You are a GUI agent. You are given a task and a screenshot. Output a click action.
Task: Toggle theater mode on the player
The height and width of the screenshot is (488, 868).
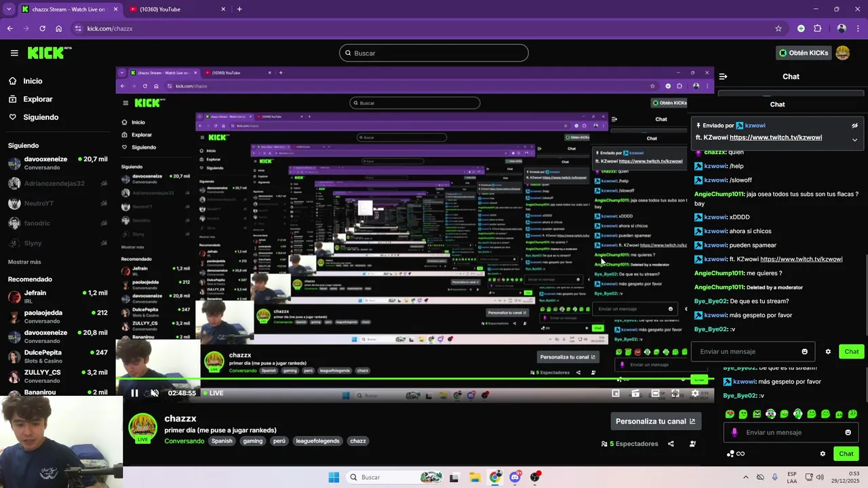(x=655, y=393)
